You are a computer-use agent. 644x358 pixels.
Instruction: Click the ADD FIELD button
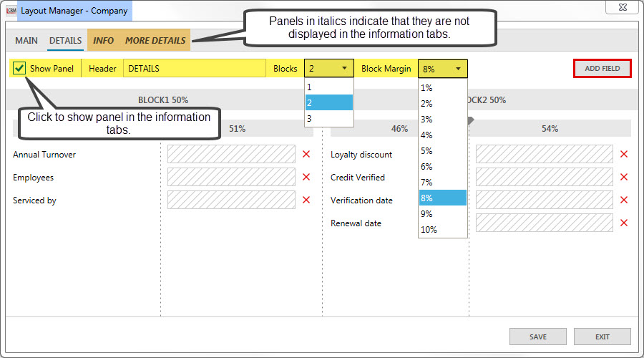pos(602,69)
